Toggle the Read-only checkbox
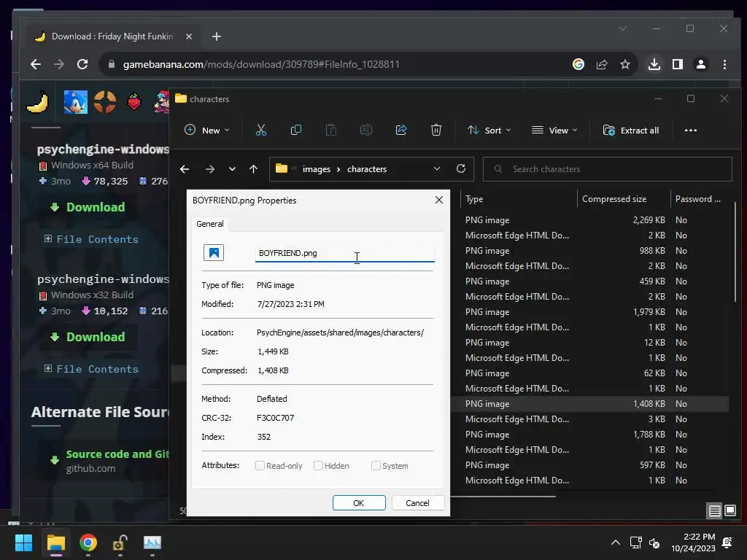This screenshot has width=747, height=560. pos(260,466)
